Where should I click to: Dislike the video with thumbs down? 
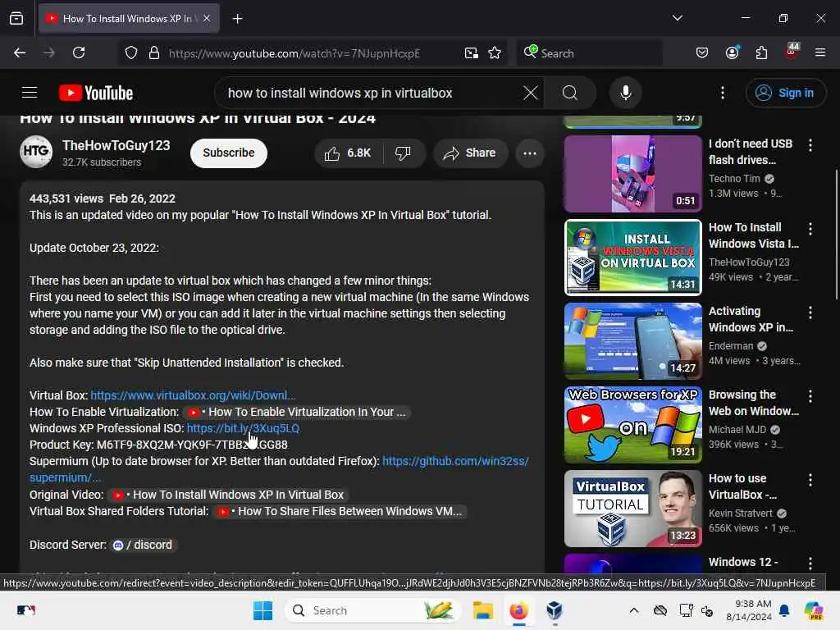(x=403, y=153)
